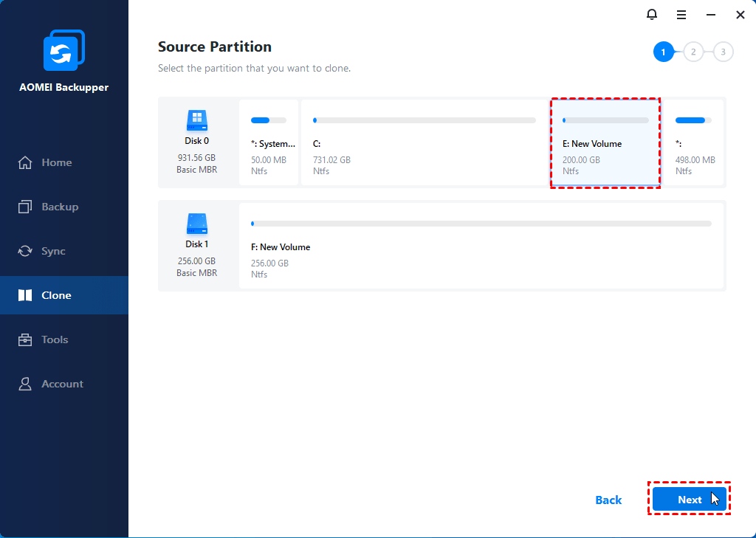Select the E: New Volume partition
The width and height of the screenshot is (756, 538).
point(605,142)
